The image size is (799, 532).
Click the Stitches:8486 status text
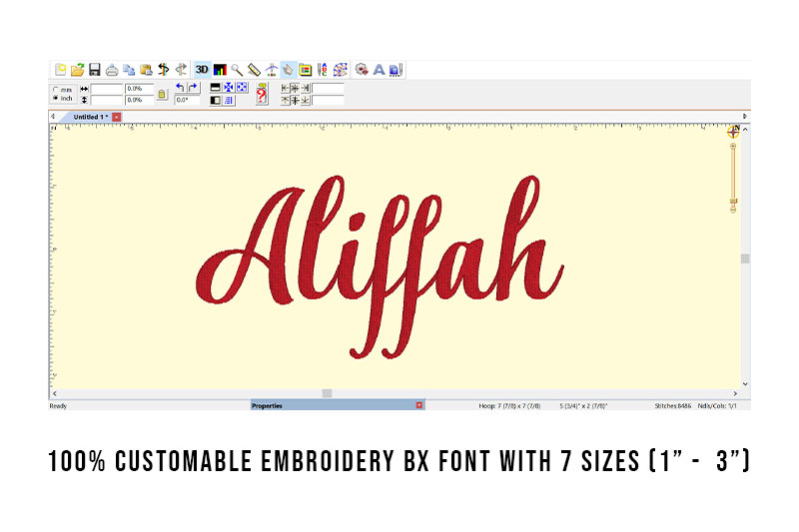pyautogui.click(x=672, y=406)
